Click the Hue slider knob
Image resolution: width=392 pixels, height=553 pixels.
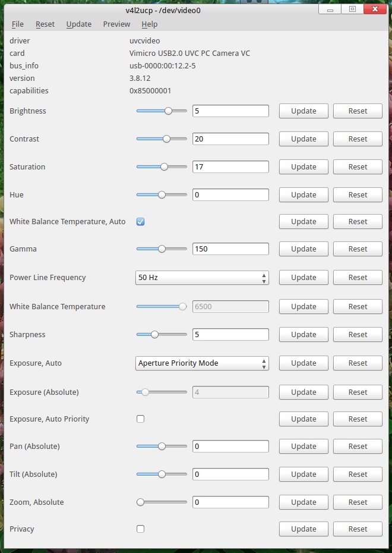click(x=162, y=195)
